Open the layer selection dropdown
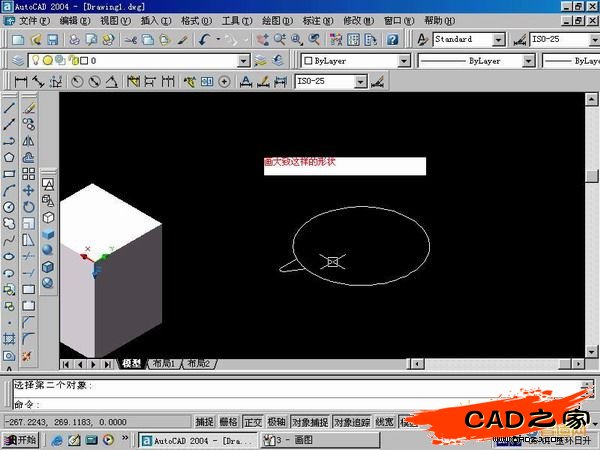The image size is (600, 450). (x=244, y=60)
